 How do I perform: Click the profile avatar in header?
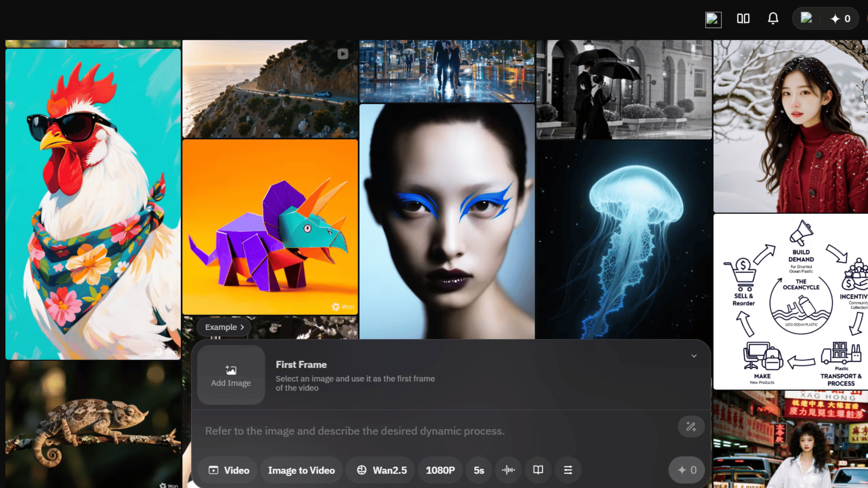point(807,19)
